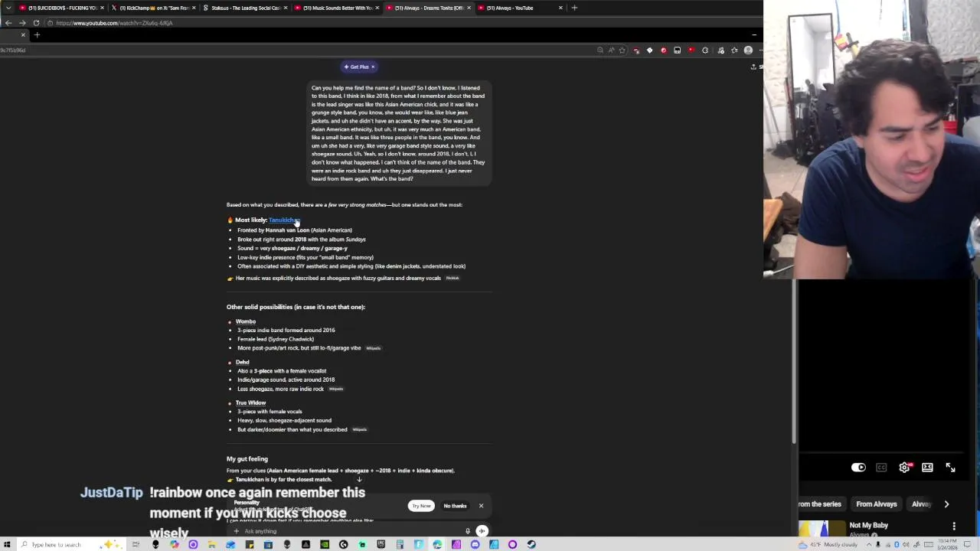The width and height of the screenshot is (980, 551).
Task: Click the scroll-to-bottom arrow button
Action: [x=358, y=480]
